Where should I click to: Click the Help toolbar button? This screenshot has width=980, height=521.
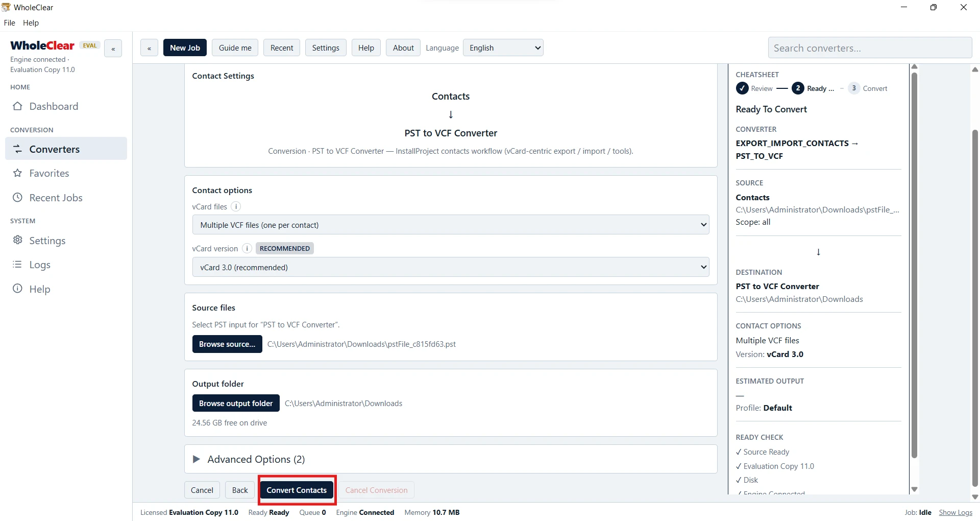click(x=366, y=48)
